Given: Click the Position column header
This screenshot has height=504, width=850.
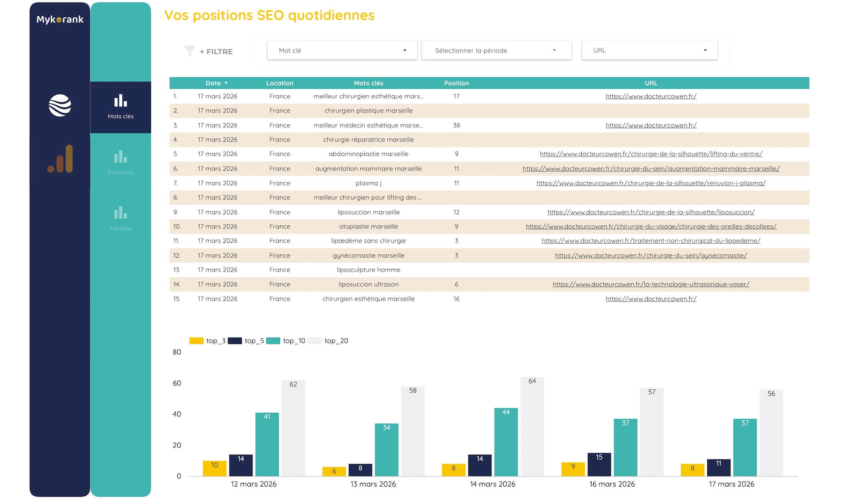Looking at the screenshot, I should pyautogui.click(x=456, y=83).
